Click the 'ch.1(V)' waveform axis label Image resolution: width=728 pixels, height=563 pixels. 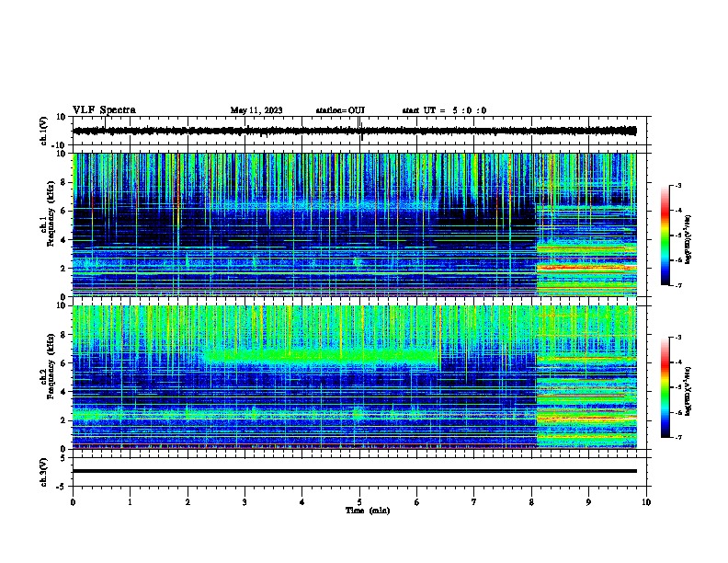point(44,131)
